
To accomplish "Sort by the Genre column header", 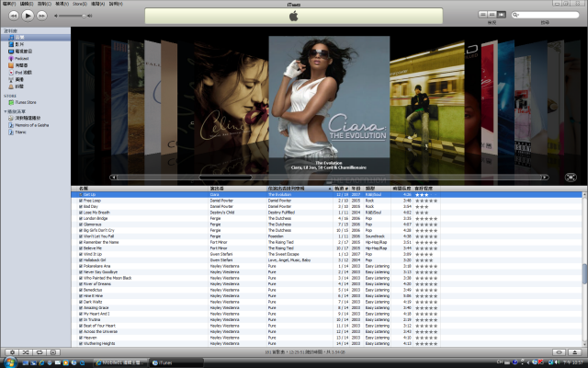I will [x=378, y=189].
